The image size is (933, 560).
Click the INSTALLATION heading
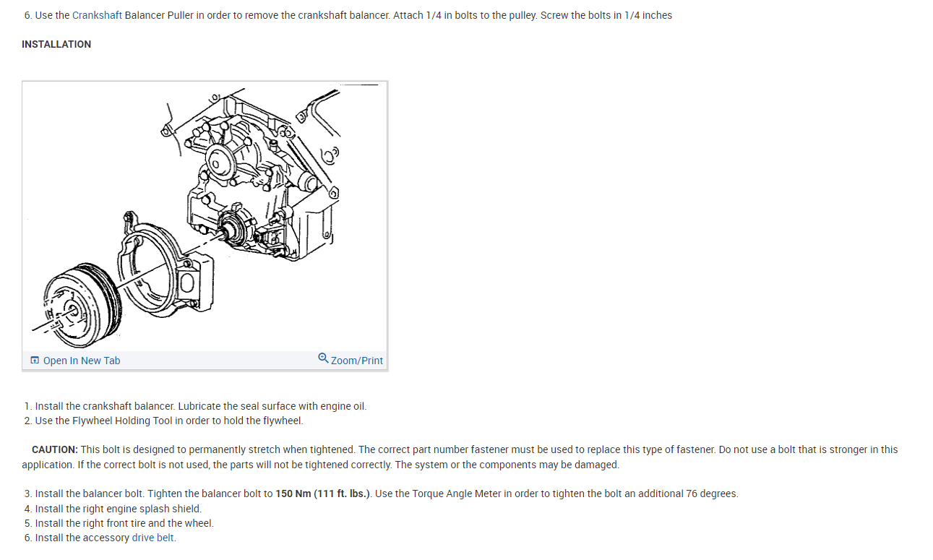pos(56,44)
